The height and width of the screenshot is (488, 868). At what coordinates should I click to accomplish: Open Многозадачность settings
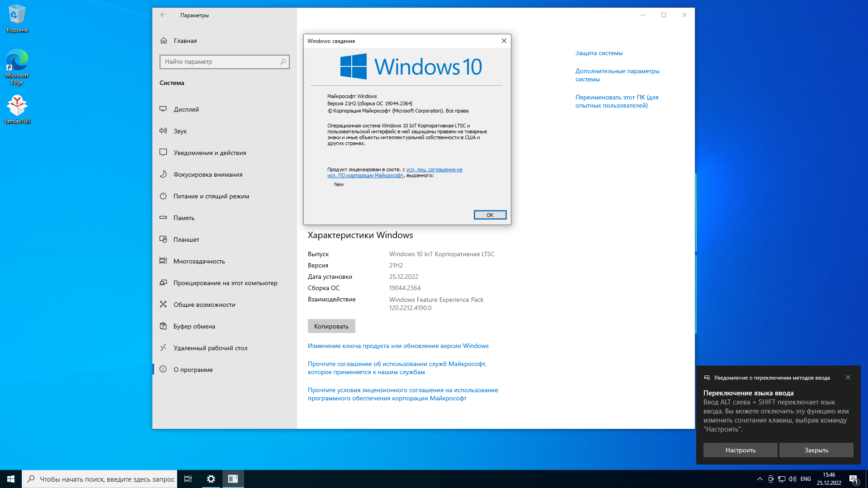click(199, 261)
